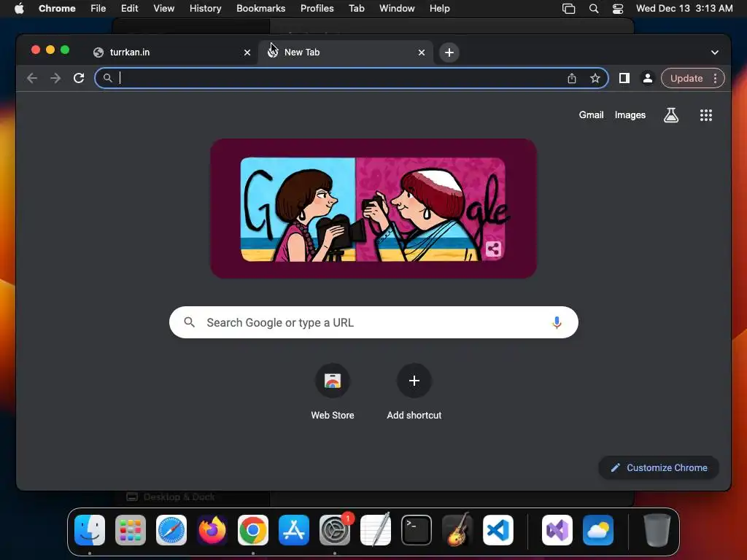The width and height of the screenshot is (747, 560).
Task: Open the Web Store shortcut
Action: 333,392
